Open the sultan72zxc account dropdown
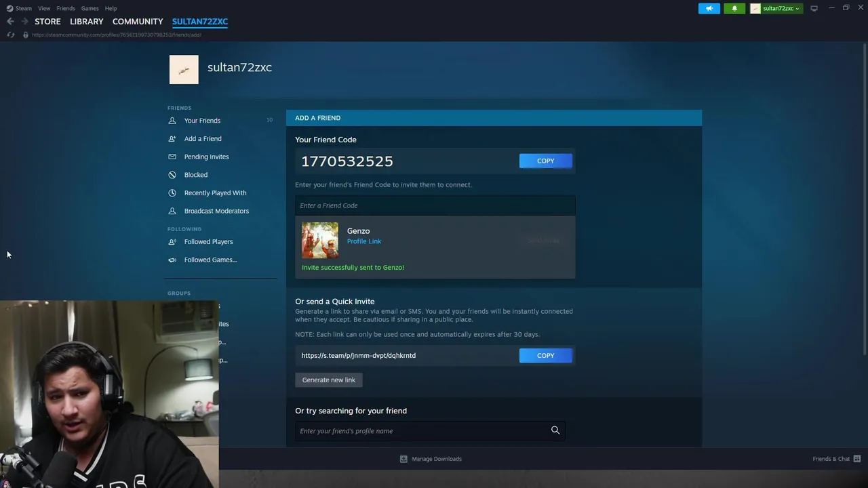This screenshot has height=488, width=868. click(x=776, y=8)
